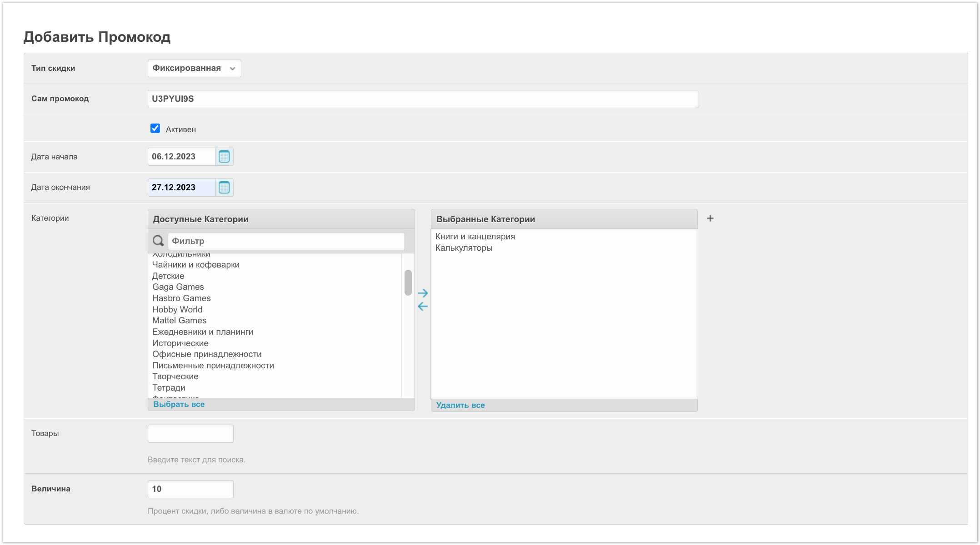Click the plus icon beside selected categories

click(x=710, y=218)
